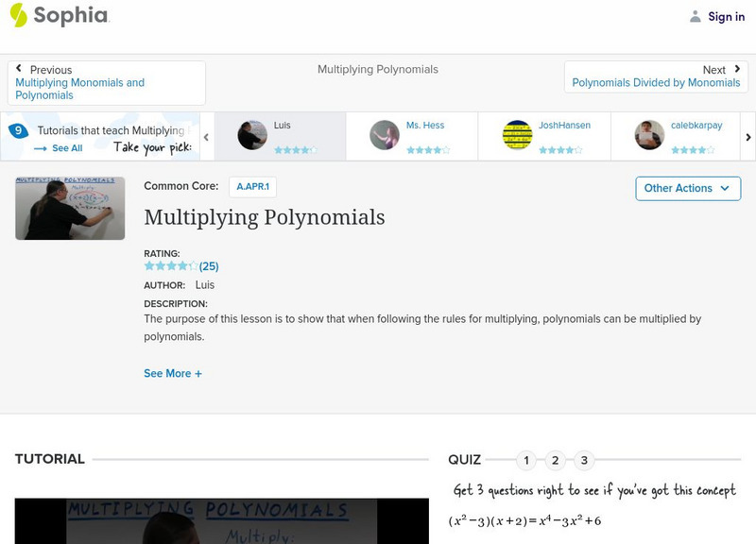The height and width of the screenshot is (544, 756).
Task: Select quiz step circle 1
Action: [526, 461]
